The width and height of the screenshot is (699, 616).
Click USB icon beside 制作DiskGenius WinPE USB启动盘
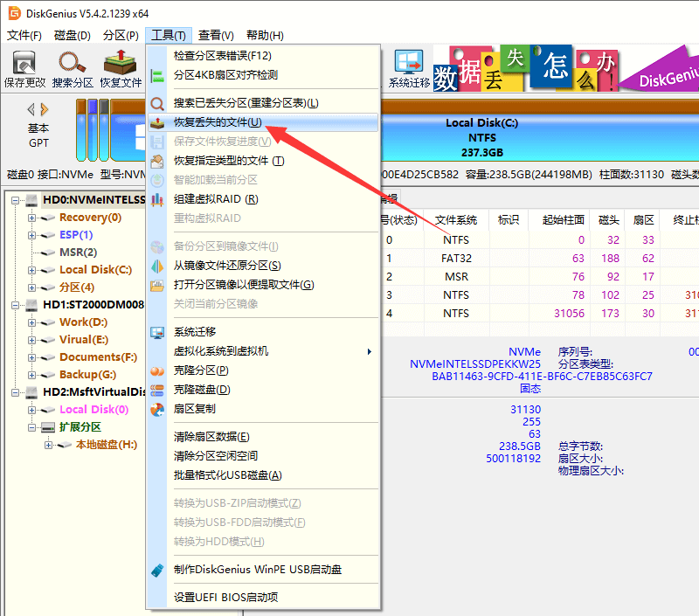(157, 570)
